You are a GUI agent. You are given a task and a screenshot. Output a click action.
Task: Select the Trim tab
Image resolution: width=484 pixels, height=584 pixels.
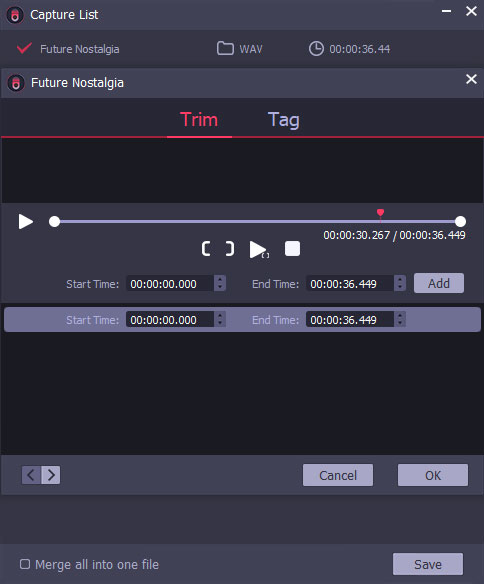click(199, 120)
